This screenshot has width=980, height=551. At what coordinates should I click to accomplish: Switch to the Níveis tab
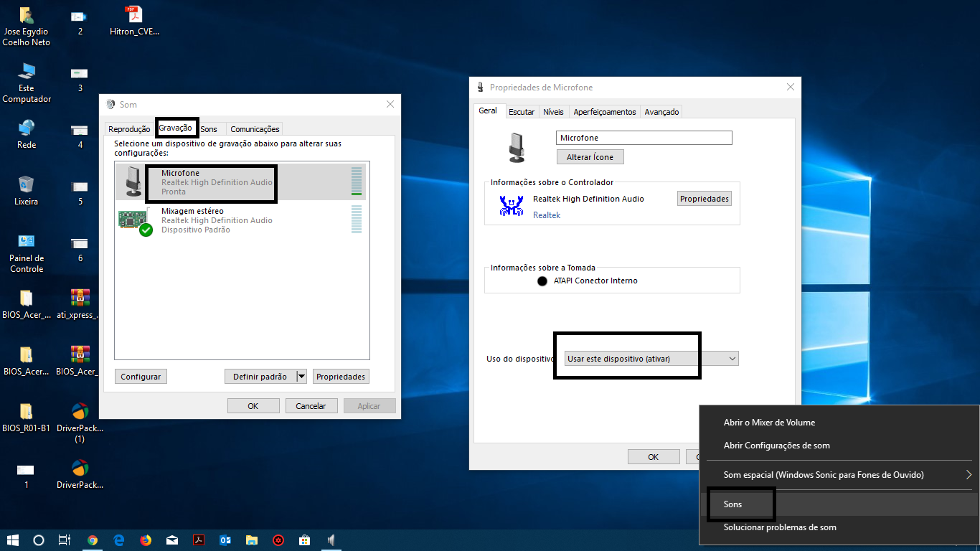pos(553,112)
